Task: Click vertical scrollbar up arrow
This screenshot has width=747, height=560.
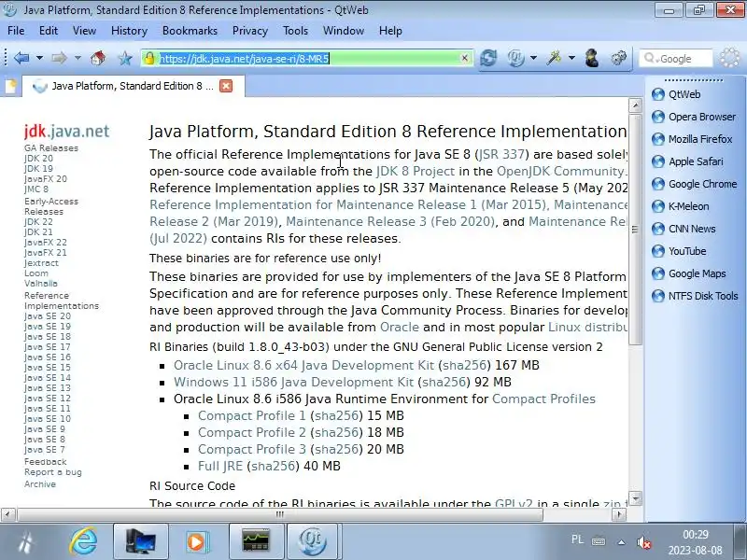Action: pos(635,105)
